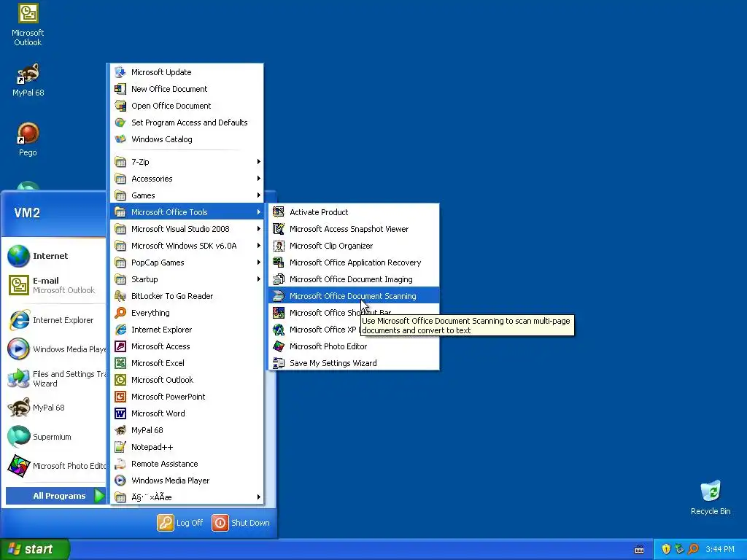Expand Microsoft Visual Studio 2008 submenu arrow
The width and height of the screenshot is (747, 560).
(258, 229)
